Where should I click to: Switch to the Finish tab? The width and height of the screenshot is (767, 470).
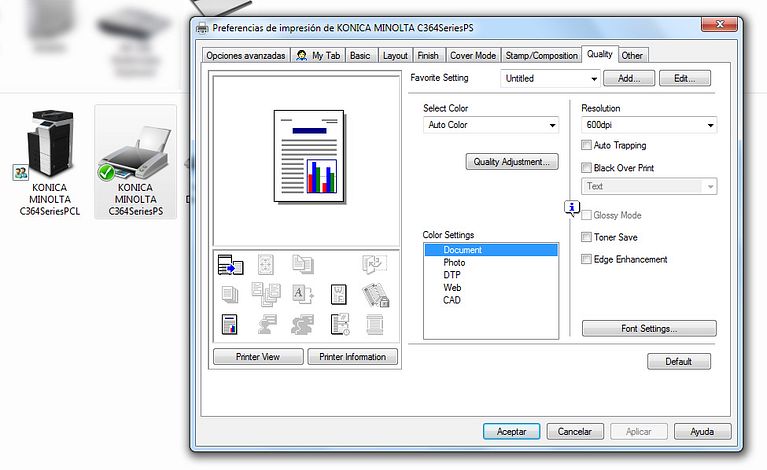tap(428, 55)
